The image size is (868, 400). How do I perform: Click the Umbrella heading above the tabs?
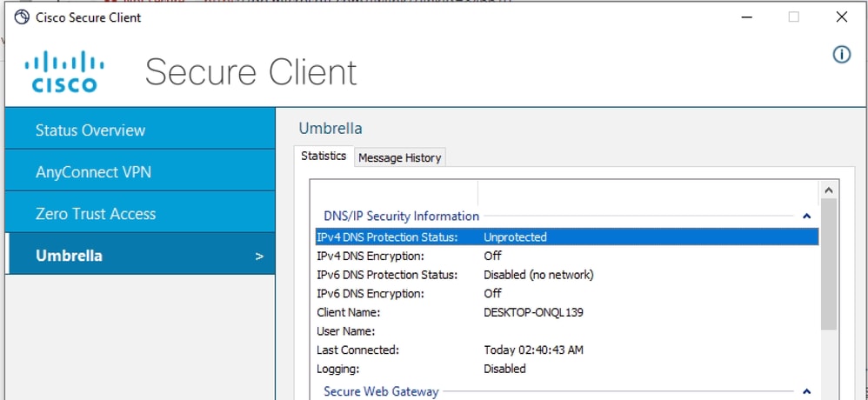point(331,129)
